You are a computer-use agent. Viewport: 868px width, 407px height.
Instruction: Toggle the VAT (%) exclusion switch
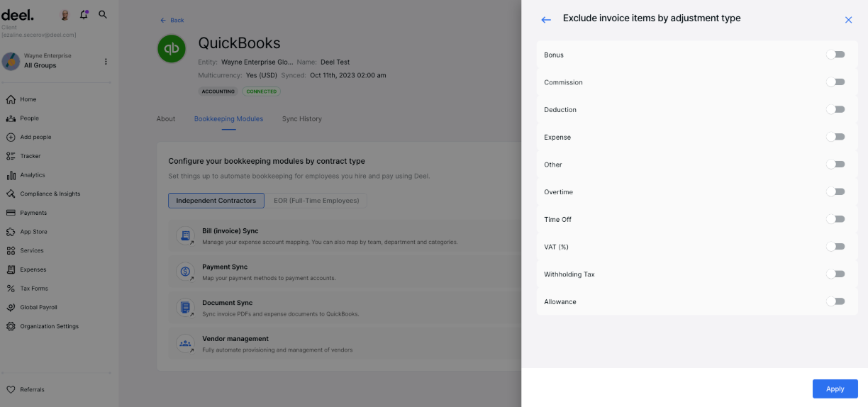(x=835, y=247)
